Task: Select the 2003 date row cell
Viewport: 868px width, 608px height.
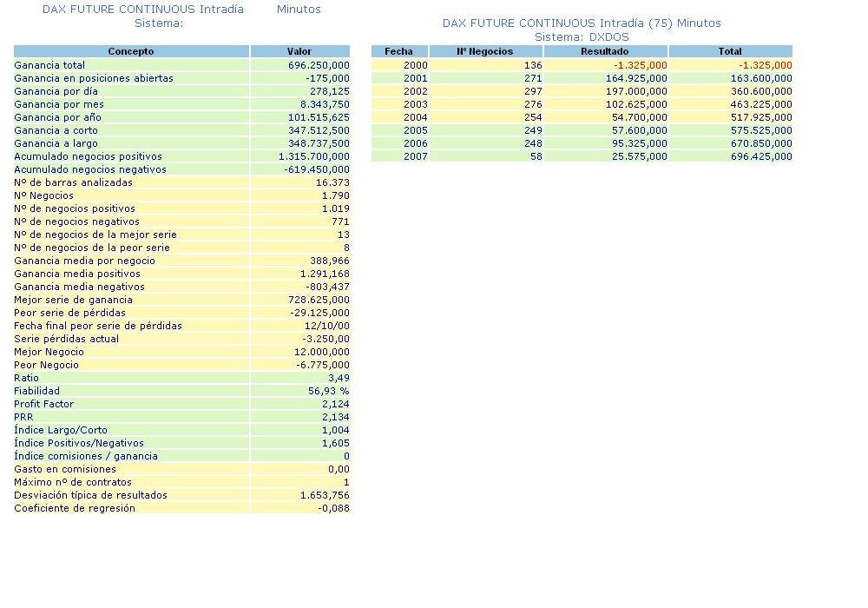Action: click(416, 104)
